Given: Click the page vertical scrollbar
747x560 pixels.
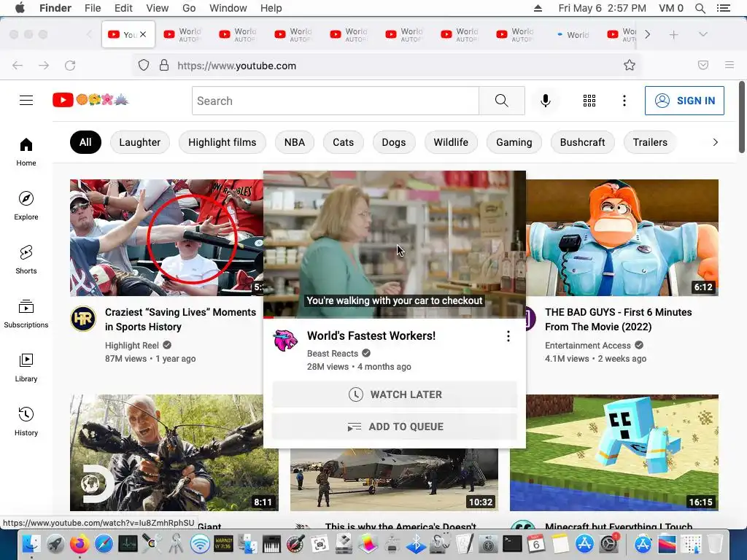Looking at the screenshot, I should click(742, 117).
